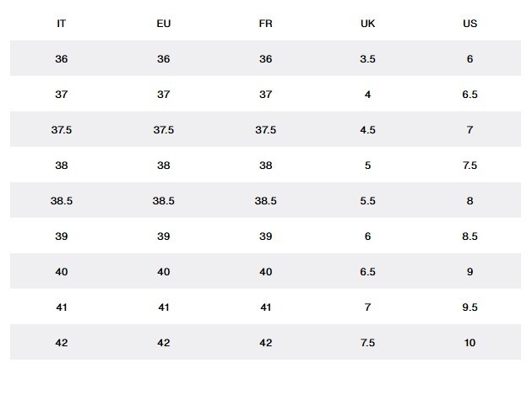532x402 pixels.
Task: Click the FR 42 size cell
Action: 266,343
